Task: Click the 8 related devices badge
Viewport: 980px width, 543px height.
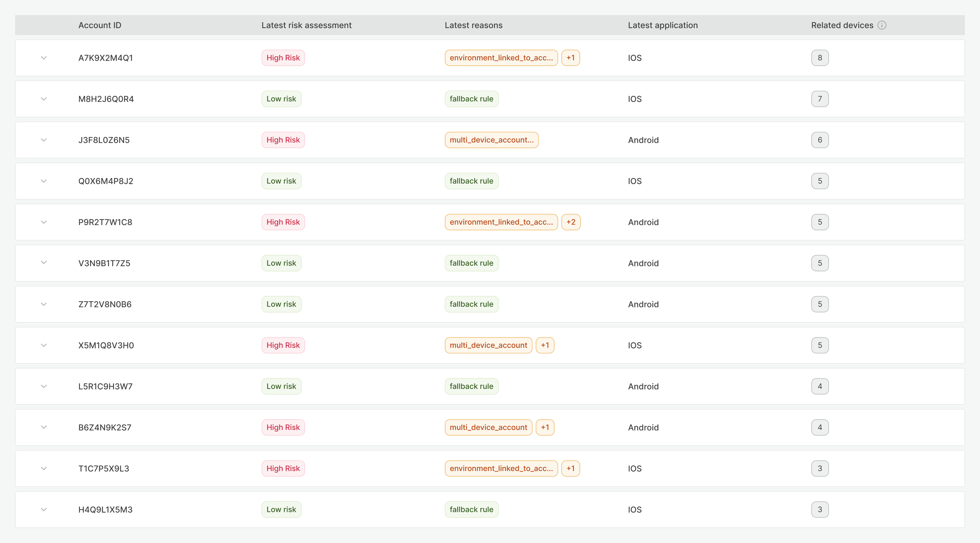Action: coord(820,58)
